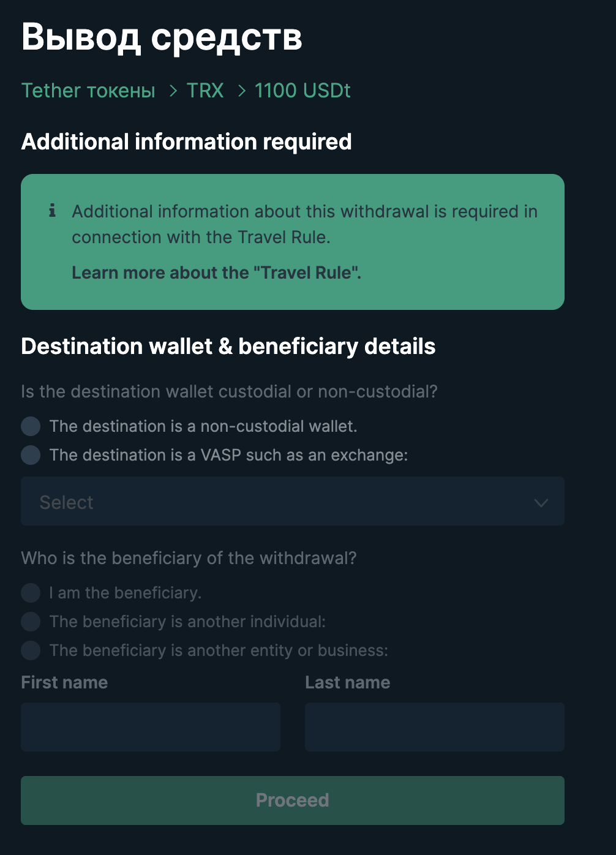
Task: Click the 'Вывод средств' page title
Action: click(x=162, y=37)
